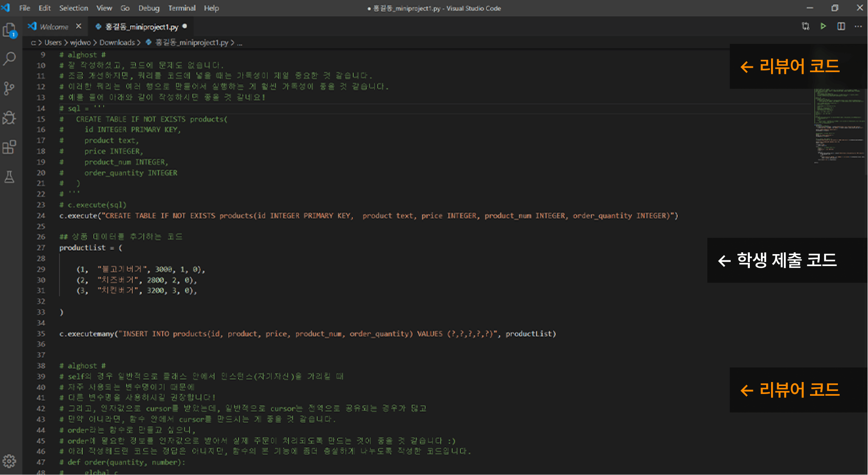The height and width of the screenshot is (475, 868).
Task: Open the Explorer view in activity bar
Action: click(x=9, y=30)
